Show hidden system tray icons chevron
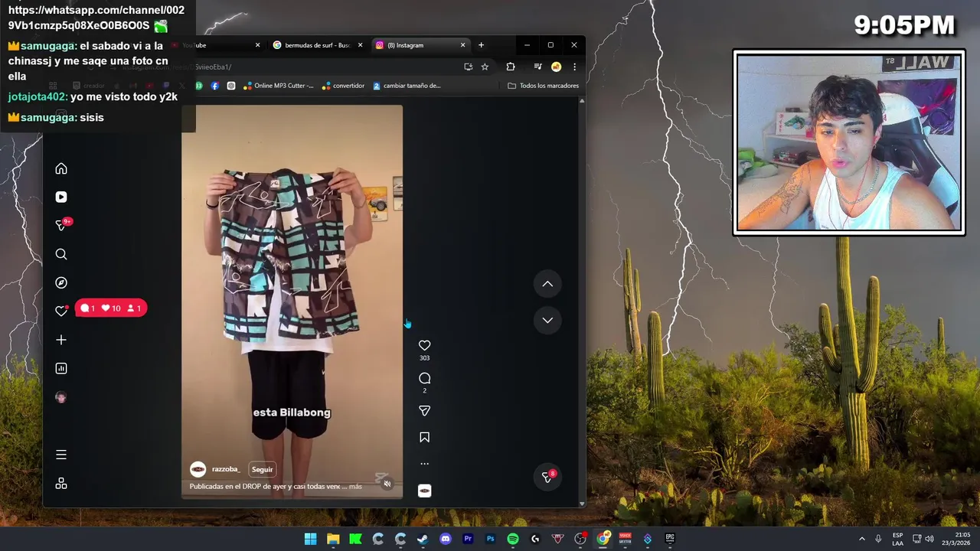The width and height of the screenshot is (980, 551). (862, 539)
